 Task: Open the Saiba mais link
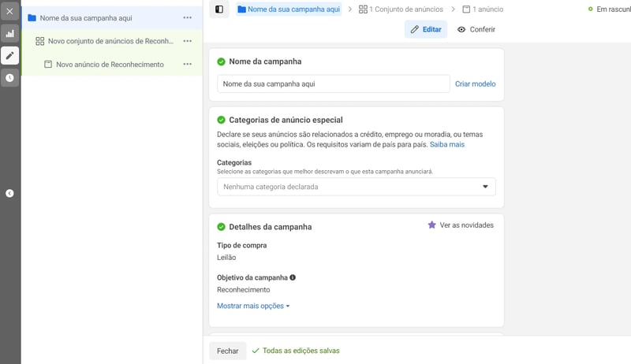point(446,145)
